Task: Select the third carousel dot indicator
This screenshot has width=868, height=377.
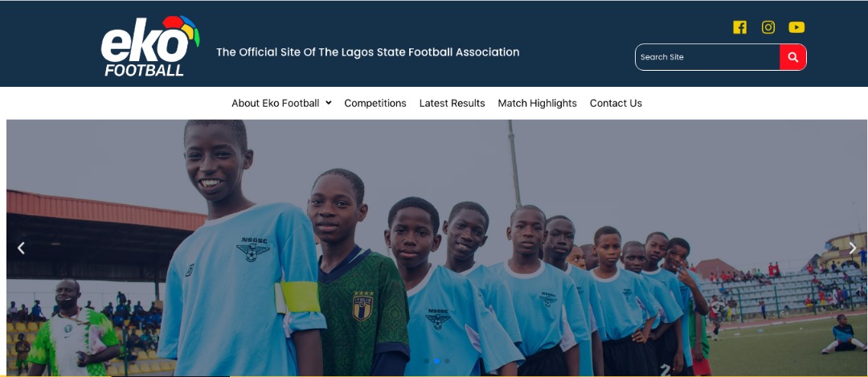Action: click(448, 361)
